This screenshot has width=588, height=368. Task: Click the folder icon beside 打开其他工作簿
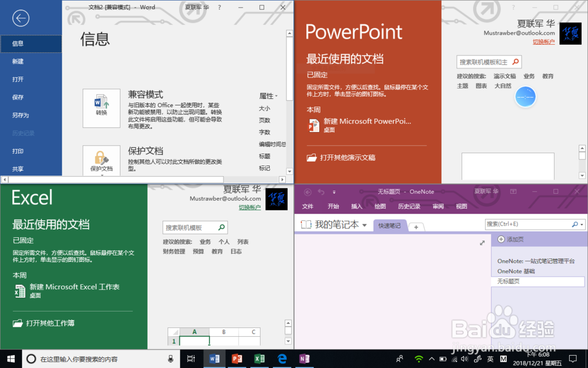click(x=18, y=323)
